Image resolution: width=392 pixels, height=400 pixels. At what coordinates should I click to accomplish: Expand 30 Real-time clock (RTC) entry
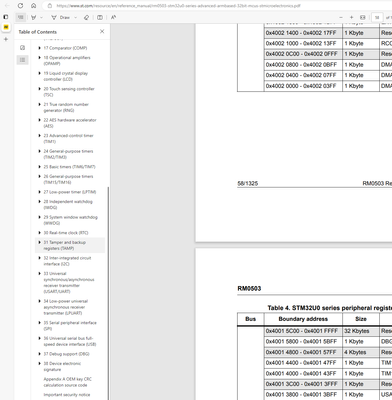(x=39, y=233)
